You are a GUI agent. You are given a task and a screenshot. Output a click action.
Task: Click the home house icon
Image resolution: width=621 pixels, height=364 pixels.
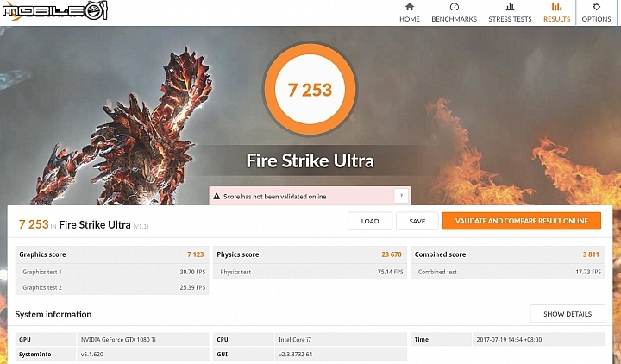410,7
